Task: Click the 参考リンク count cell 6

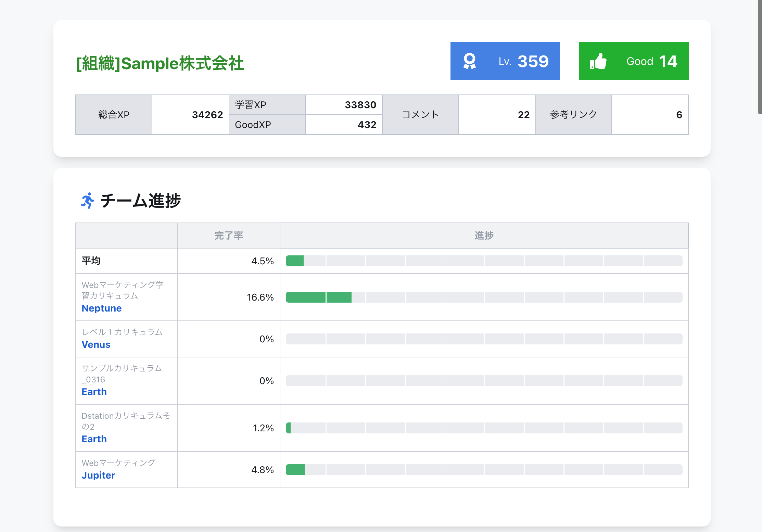Action: pos(679,115)
